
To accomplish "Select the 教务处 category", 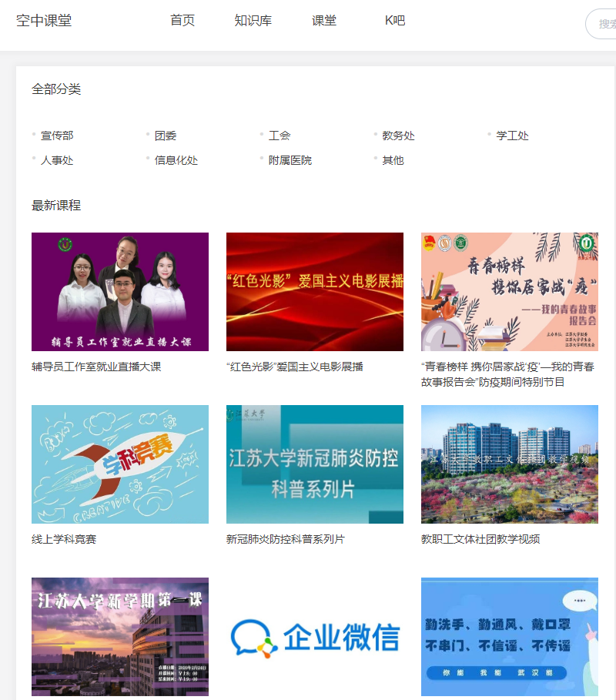I will [x=398, y=136].
